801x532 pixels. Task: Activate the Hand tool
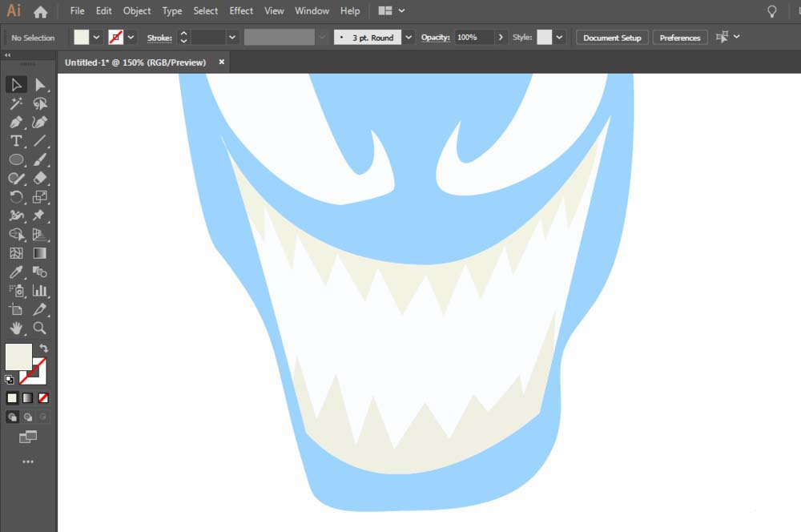[16, 328]
